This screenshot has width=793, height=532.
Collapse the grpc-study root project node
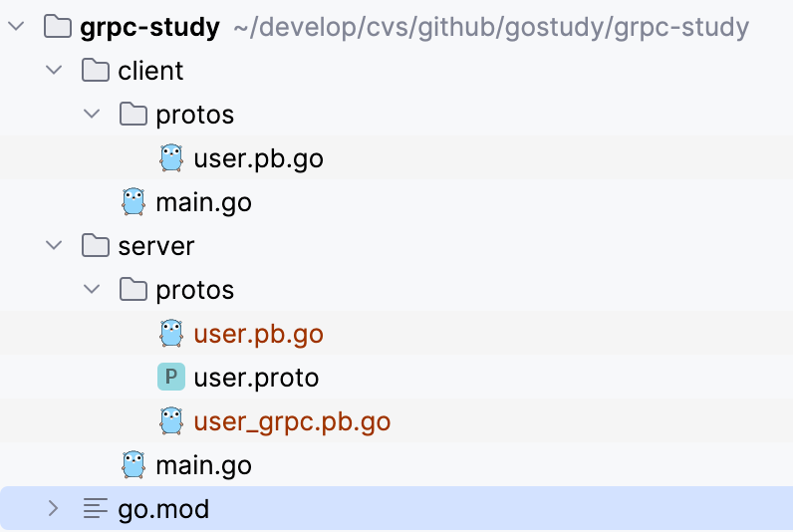coord(17,27)
